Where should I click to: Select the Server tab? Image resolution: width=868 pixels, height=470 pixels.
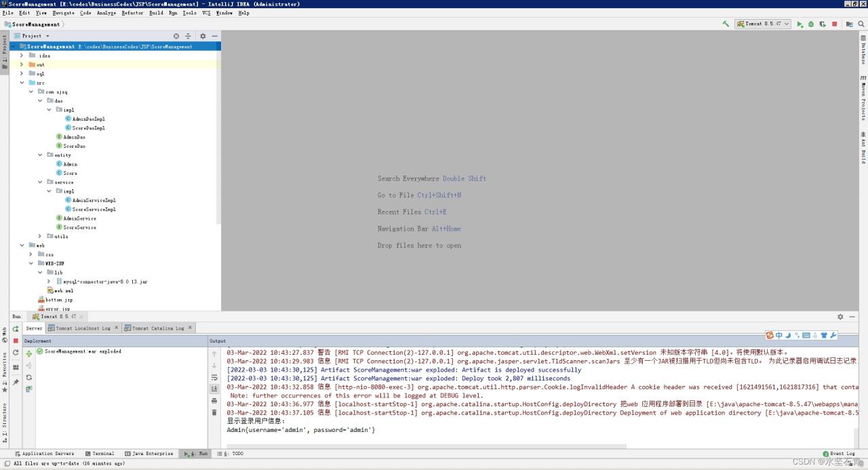[34, 328]
